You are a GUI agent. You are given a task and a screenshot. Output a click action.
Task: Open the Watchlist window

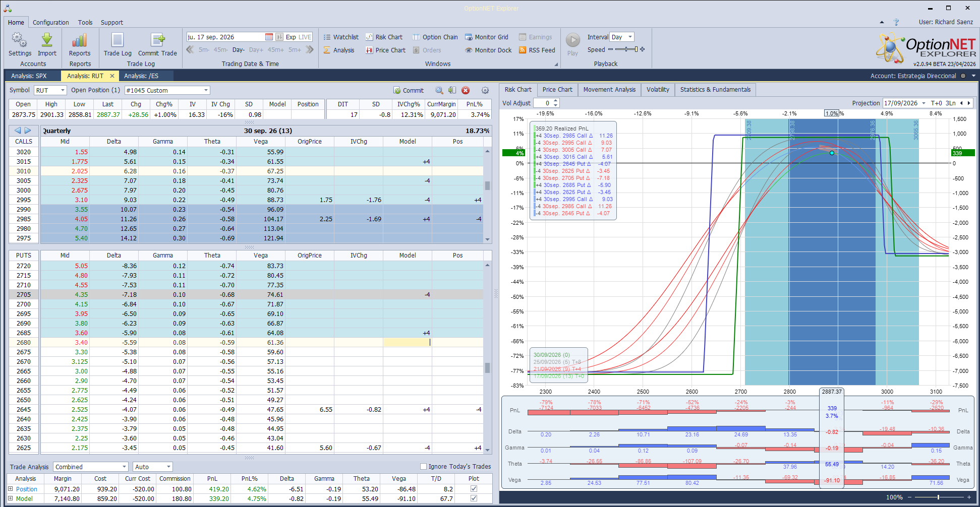tap(341, 37)
